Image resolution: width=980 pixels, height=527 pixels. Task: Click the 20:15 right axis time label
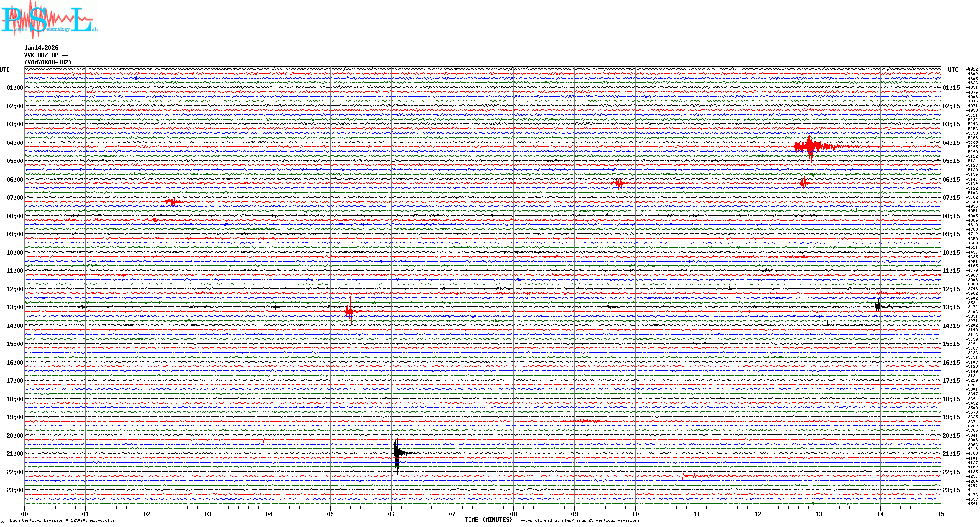point(951,436)
